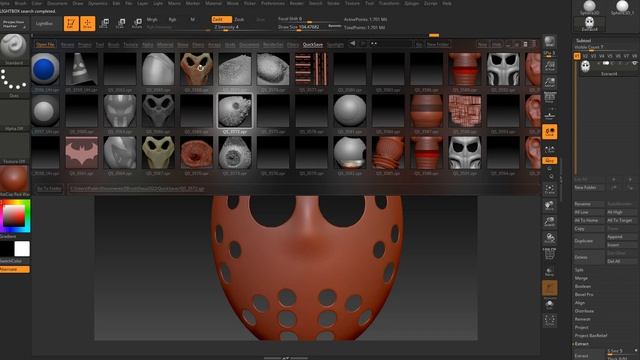The image size is (640, 360).
Task: Click the Frame icon on right shelf
Action: [550, 189]
